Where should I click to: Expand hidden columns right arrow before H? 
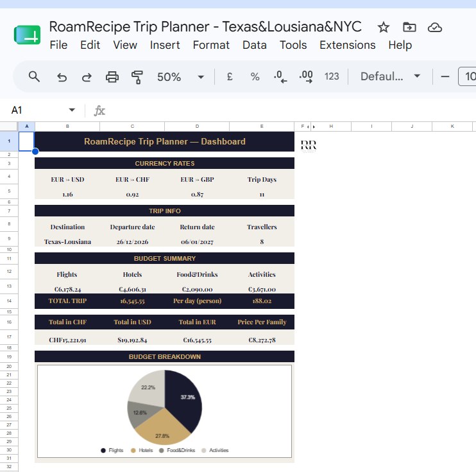314,127
